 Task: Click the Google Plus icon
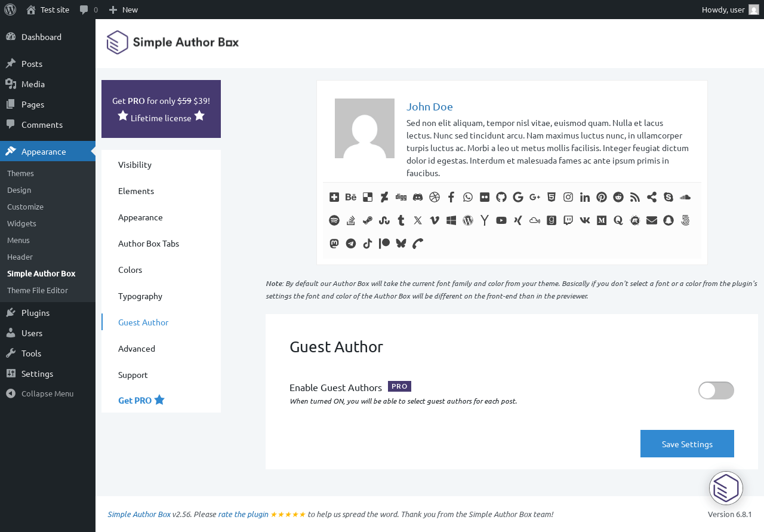tap(535, 197)
